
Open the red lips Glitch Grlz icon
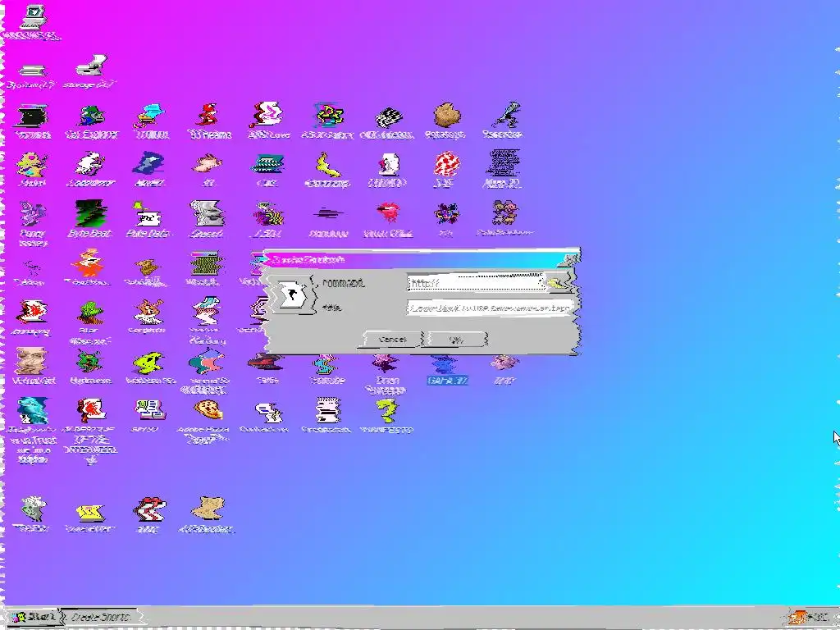[388, 213]
